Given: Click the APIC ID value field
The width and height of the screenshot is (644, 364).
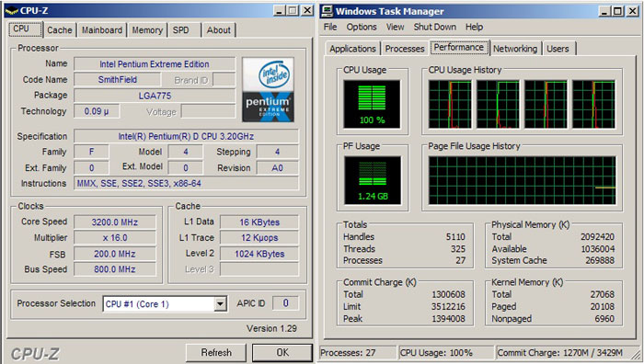Looking at the screenshot, I should [x=285, y=303].
